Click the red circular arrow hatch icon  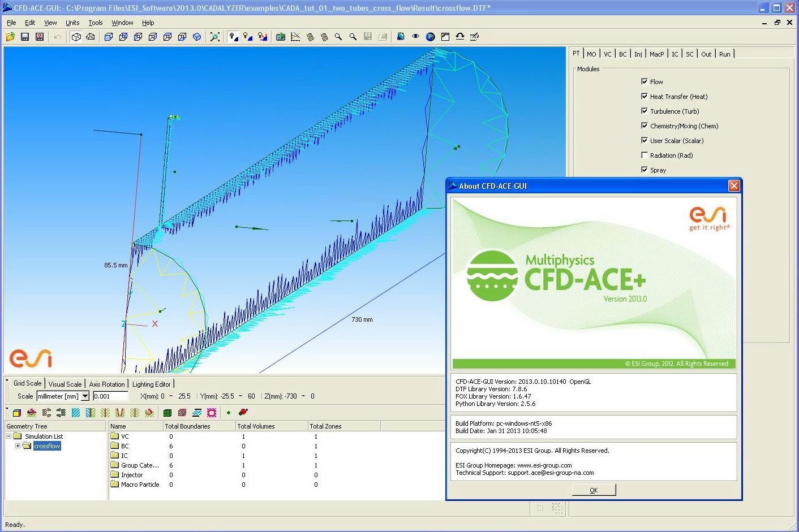149,413
